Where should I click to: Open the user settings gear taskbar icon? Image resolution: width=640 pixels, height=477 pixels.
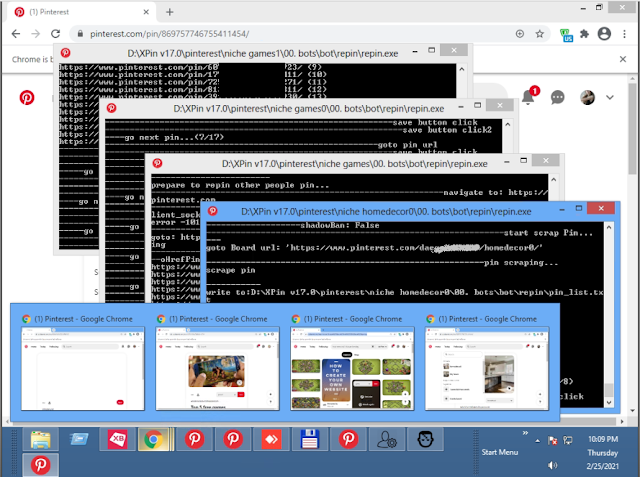click(x=387, y=439)
